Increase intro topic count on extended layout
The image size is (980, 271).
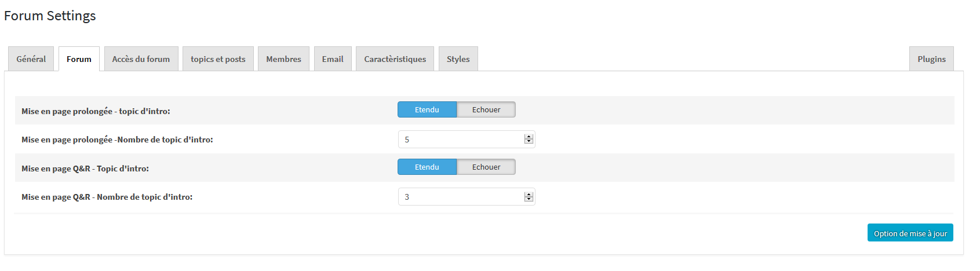529,137
